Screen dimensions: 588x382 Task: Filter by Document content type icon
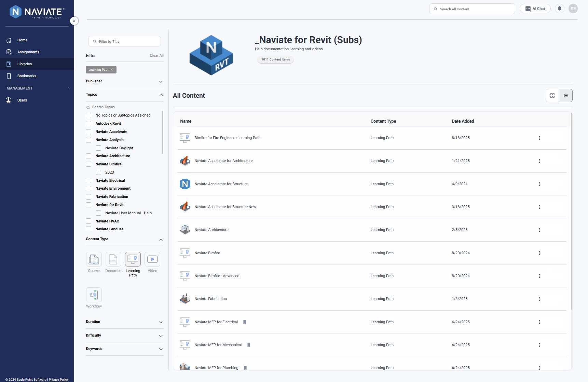[113, 259]
